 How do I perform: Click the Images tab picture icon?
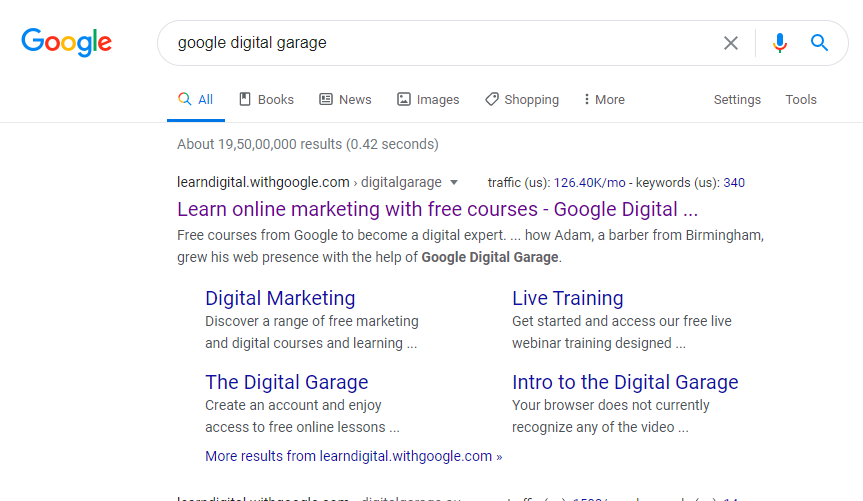tap(403, 99)
